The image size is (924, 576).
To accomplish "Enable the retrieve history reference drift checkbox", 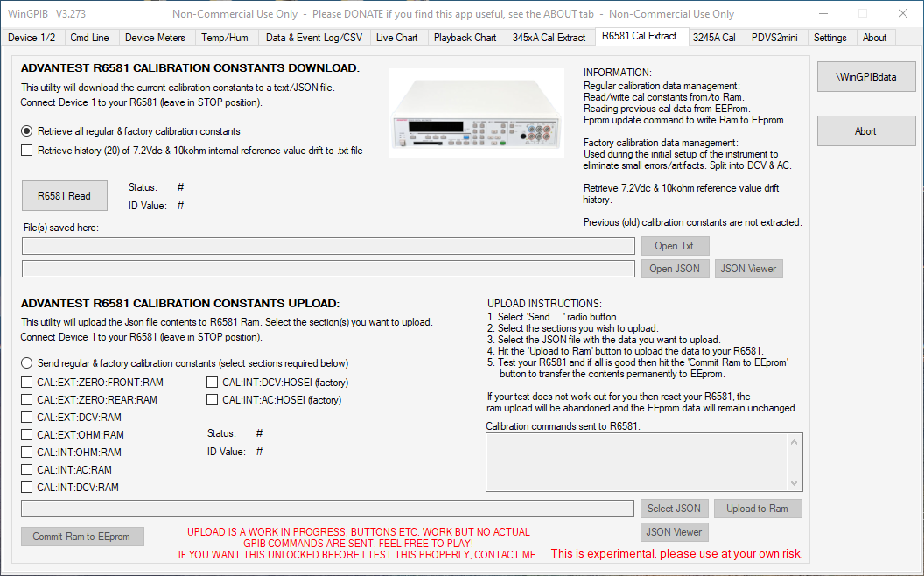I will click(x=27, y=151).
